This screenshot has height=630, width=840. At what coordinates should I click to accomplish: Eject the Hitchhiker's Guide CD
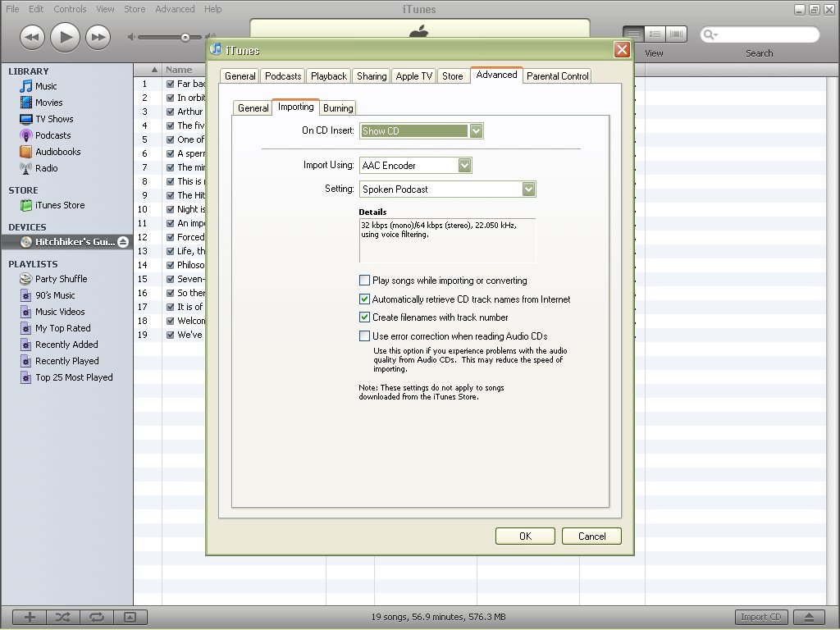click(x=123, y=242)
